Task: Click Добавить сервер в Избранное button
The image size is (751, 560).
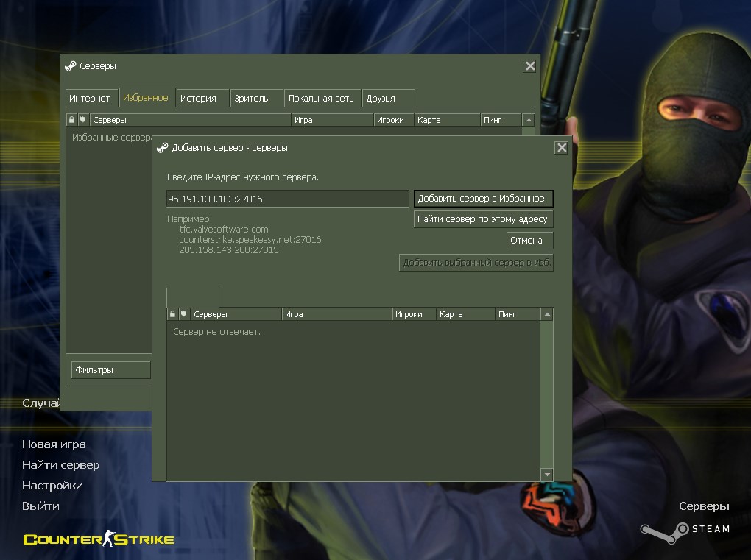Action: click(x=483, y=199)
